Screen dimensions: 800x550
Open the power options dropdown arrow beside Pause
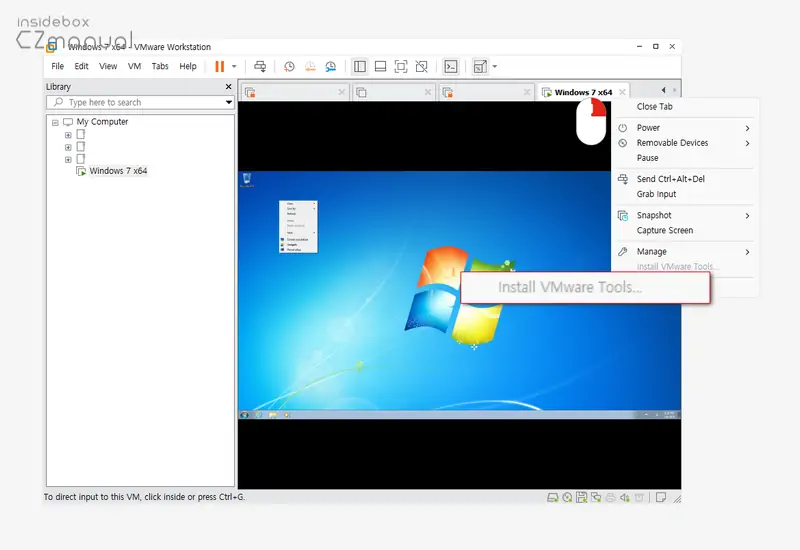(234, 66)
